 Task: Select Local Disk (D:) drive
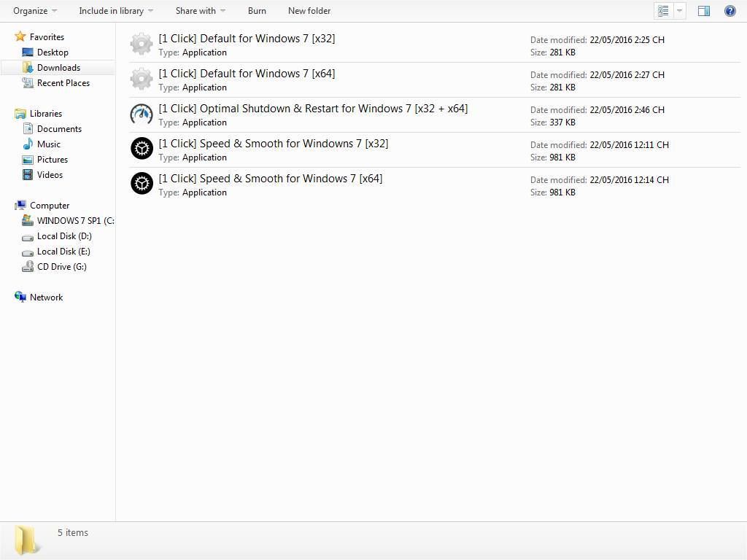click(x=64, y=236)
